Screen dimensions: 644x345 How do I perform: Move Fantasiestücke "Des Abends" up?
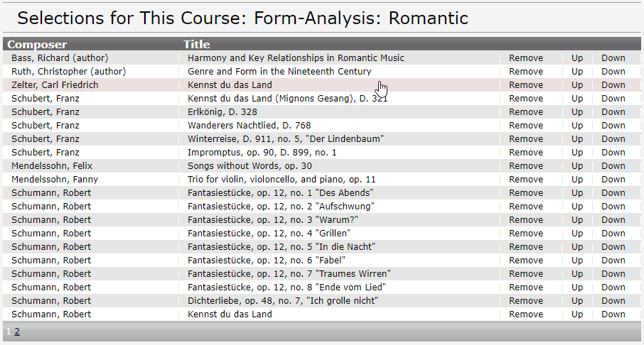[577, 193]
